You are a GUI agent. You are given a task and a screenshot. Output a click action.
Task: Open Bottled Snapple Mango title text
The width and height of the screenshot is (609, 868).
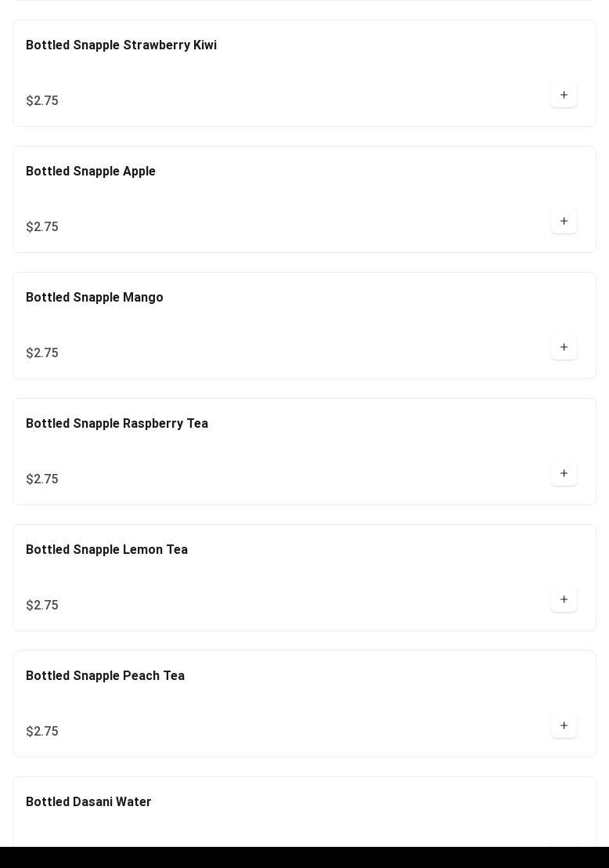click(95, 298)
